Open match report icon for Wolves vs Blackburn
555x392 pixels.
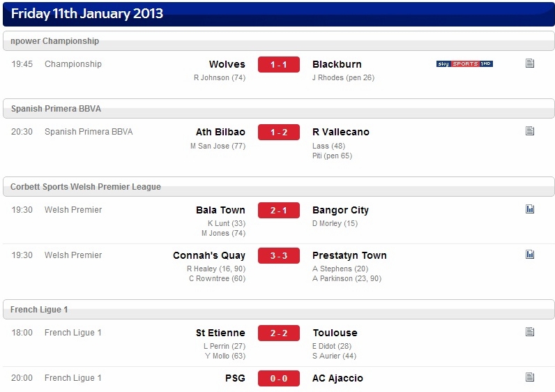(530, 63)
